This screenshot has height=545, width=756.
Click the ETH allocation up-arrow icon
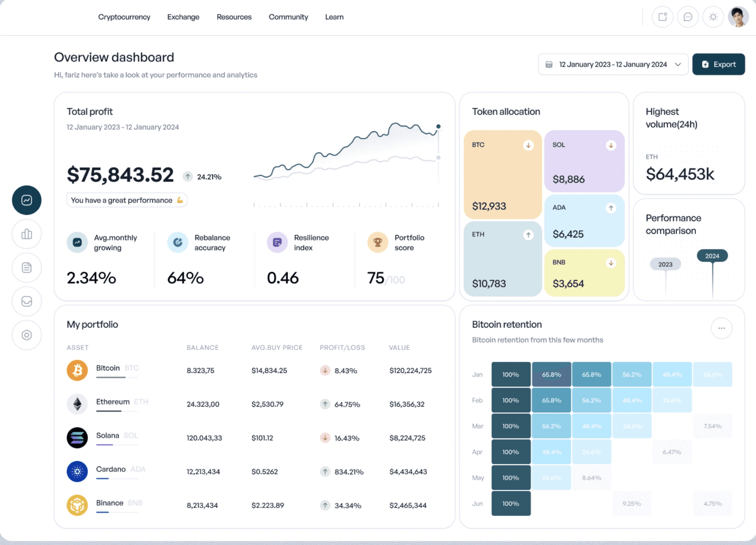click(x=528, y=235)
